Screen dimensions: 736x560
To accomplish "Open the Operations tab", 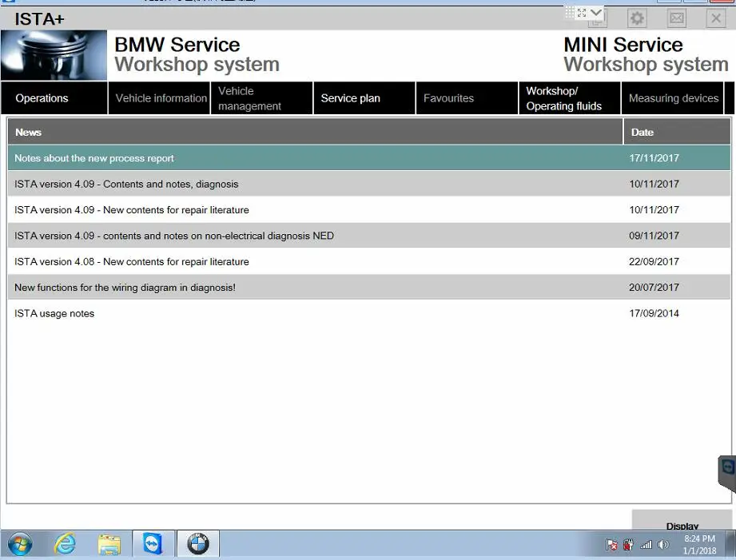I will [54, 98].
